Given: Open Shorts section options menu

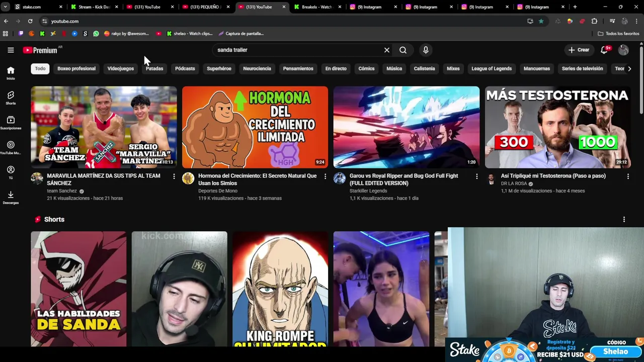Looking at the screenshot, I should pos(624,220).
